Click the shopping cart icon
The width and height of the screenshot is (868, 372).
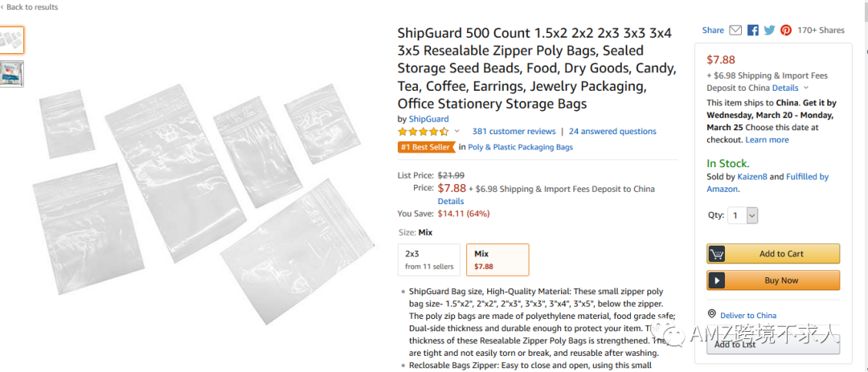pos(717,254)
